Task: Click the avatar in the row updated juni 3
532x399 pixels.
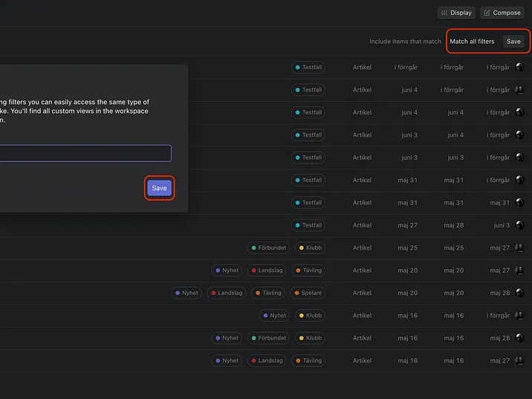Action: pos(519,225)
